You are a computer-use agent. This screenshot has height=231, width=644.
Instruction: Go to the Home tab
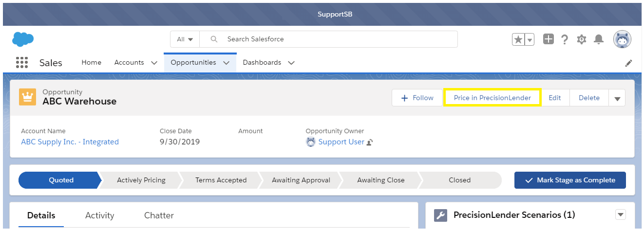coord(92,62)
